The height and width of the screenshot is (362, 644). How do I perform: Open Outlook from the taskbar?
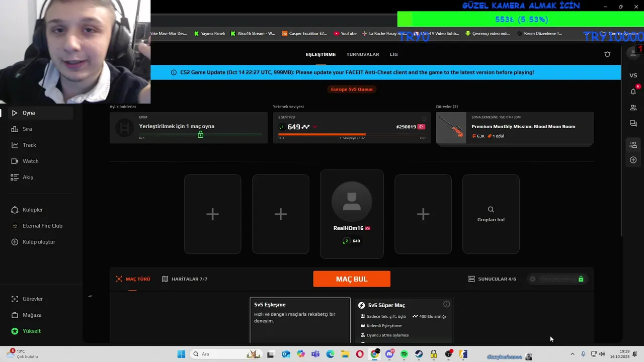click(286, 354)
